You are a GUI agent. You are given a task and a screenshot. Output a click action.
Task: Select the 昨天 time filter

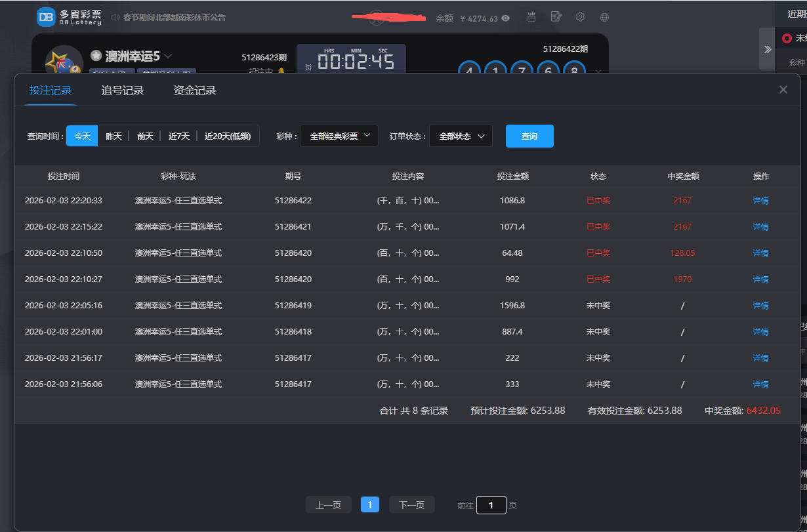coord(114,136)
